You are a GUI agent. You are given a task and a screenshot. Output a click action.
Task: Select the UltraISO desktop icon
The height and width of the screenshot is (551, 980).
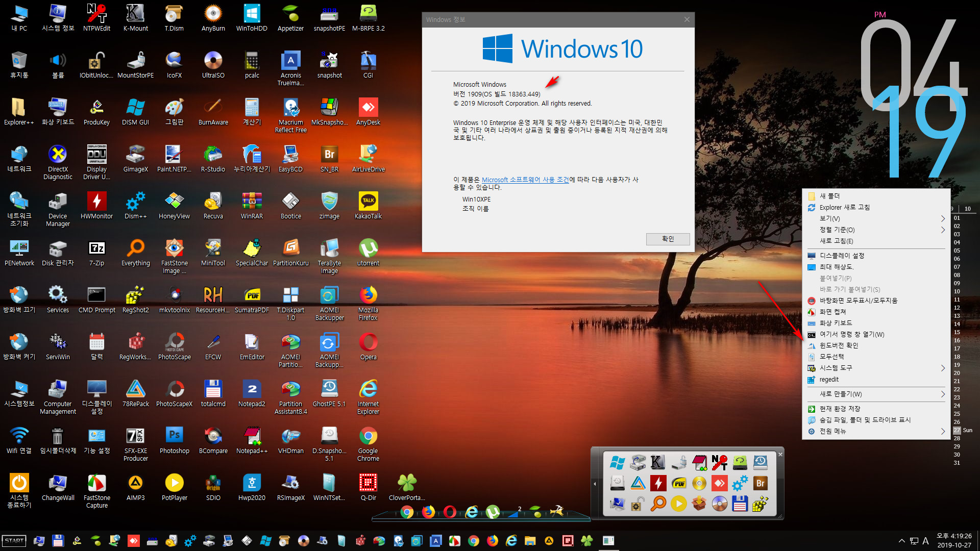pos(213,65)
